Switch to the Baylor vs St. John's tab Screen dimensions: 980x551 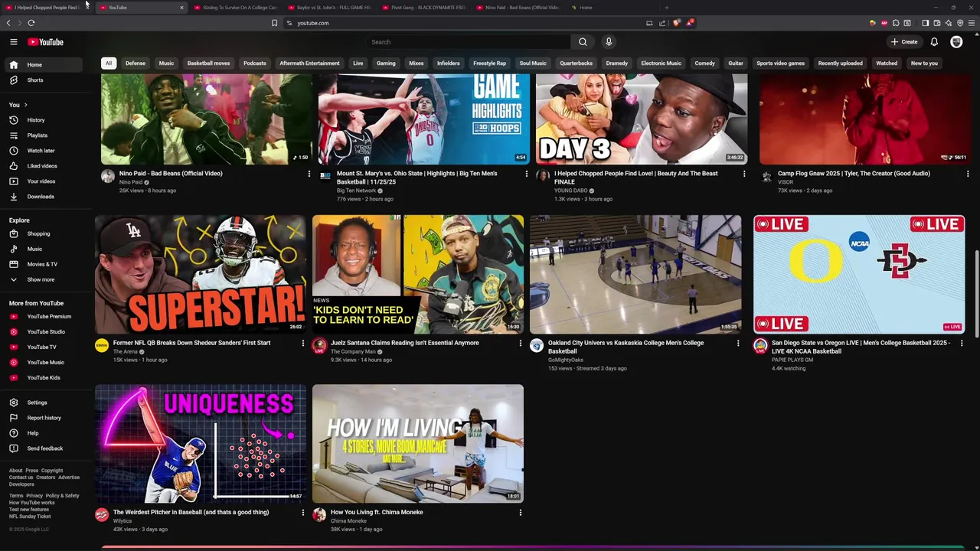(329, 8)
